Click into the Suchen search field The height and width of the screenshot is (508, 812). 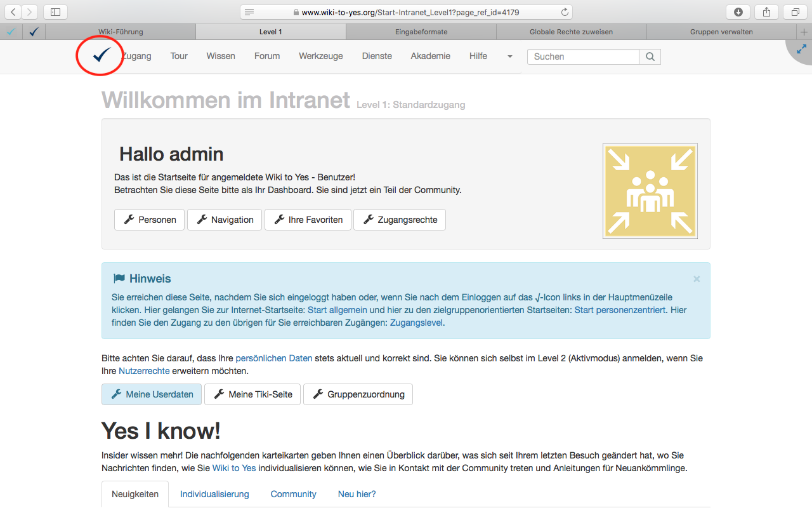[x=583, y=57]
